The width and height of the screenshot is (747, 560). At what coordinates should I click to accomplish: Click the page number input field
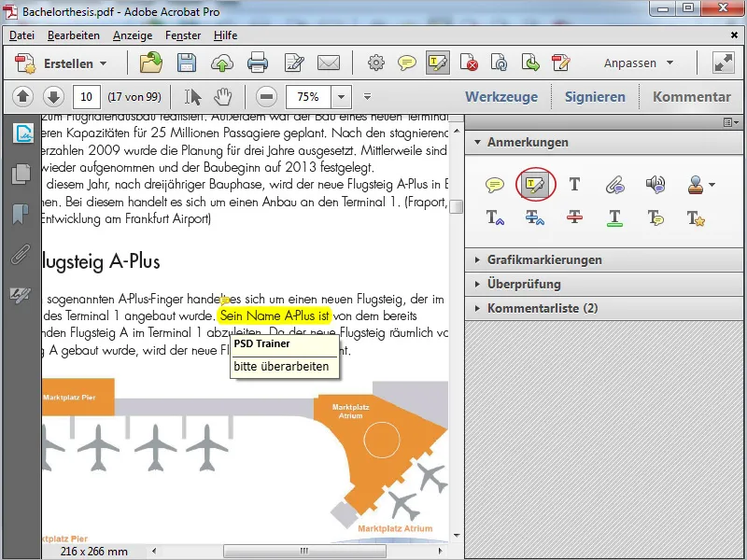click(x=84, y=95)
